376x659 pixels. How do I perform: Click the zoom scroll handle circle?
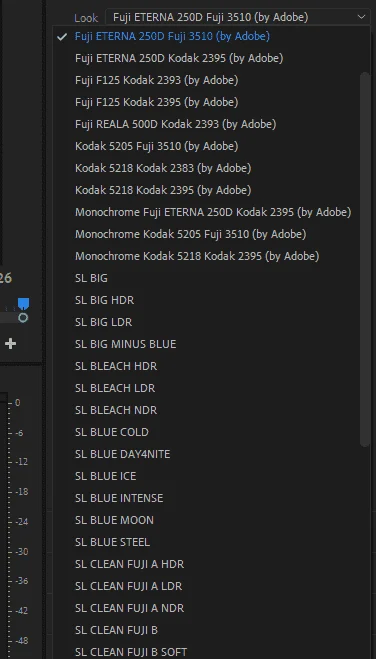pyautogui.click(x=23, y=318)
